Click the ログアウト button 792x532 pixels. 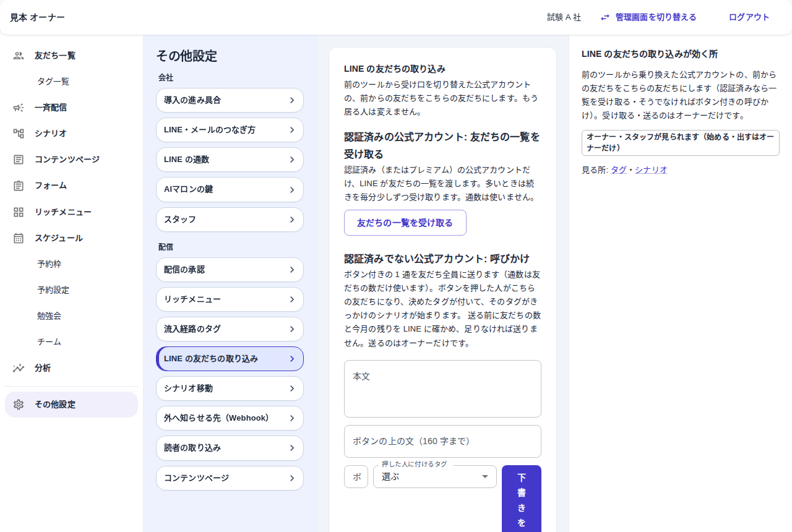pos(749,17)
